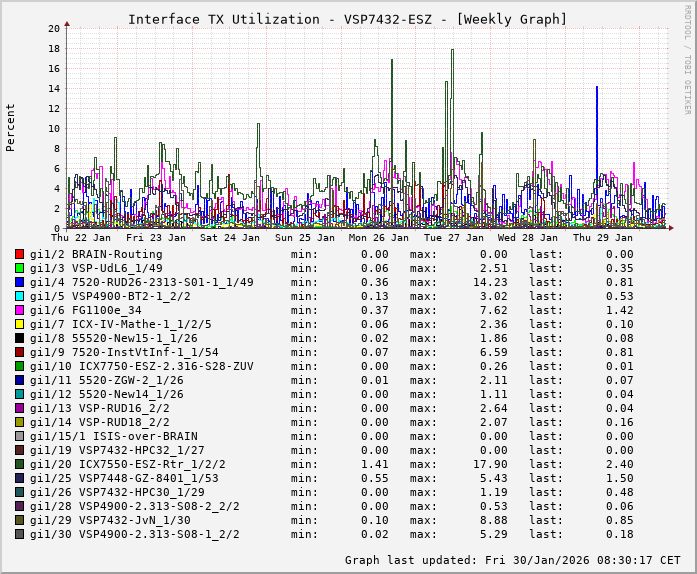The image size is (697, 574).
Task: Click the gi1/29 VSP7432-JvN_1/30 legend label
Action: click(110, 520)
